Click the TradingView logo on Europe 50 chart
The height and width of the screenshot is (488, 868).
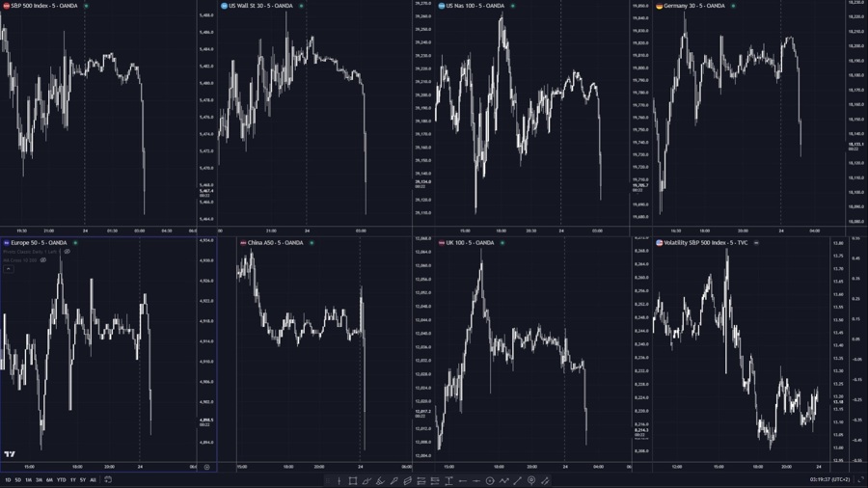coord(10,454)
